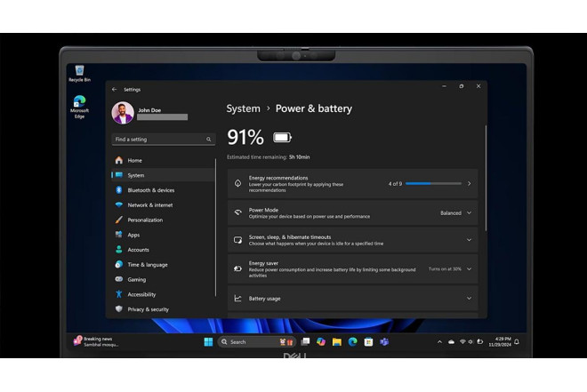Open Breaking news taskbar widget
This screenshot has width=587, height=392.
(96, 341)
